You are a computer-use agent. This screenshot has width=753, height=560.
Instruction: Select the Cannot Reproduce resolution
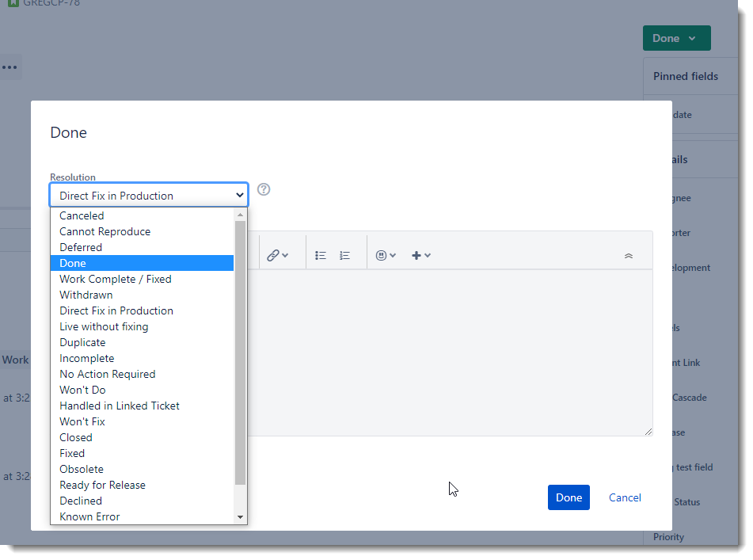tap(105, 231)
